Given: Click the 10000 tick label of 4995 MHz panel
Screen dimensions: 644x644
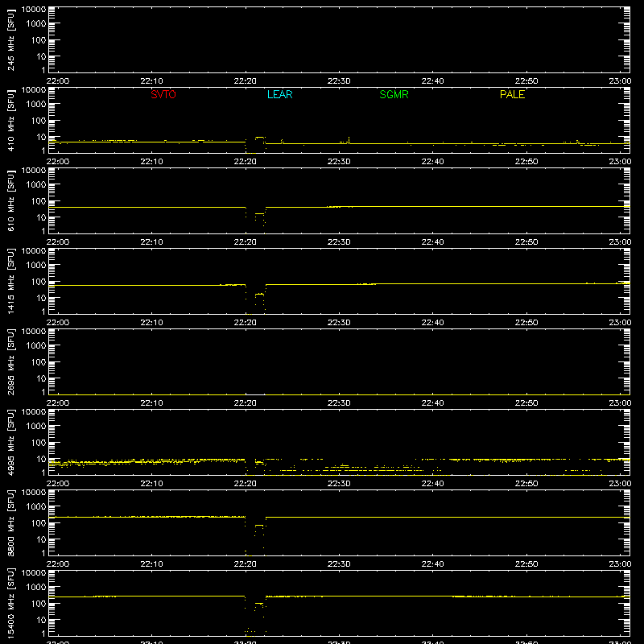Looking at the screenshot, I should click(x=34, y=412).
